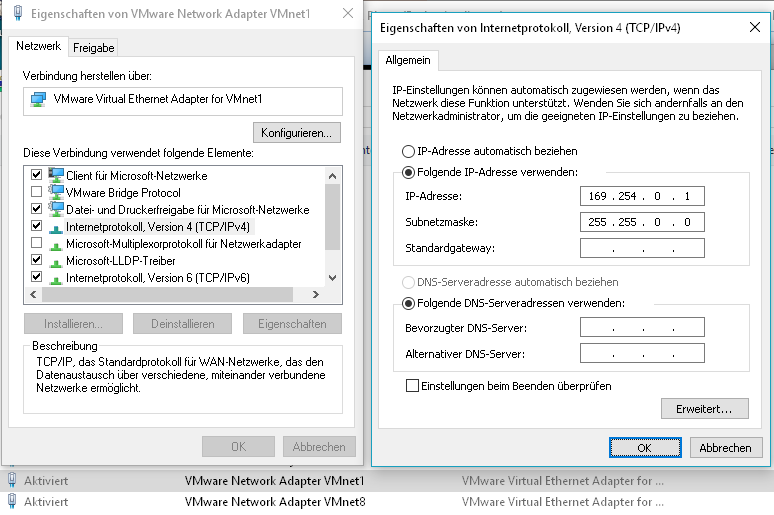Viewport: 774px width, 515px height.
Task: Click the network icon in VMnet1 title bar
Action: point(11,15)
